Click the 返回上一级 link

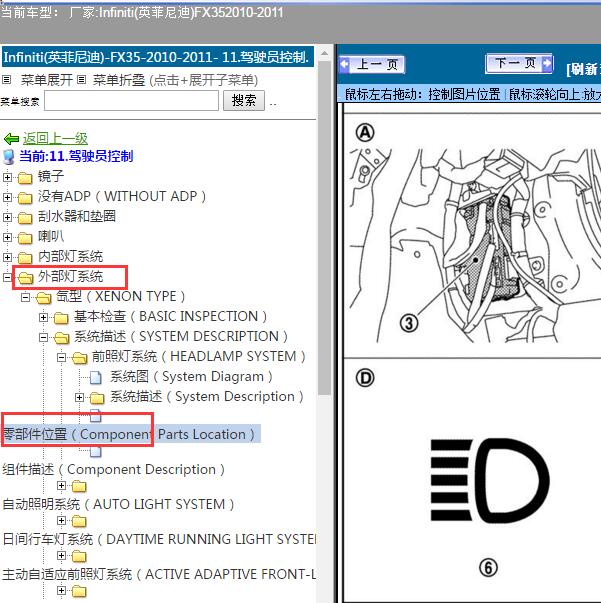pyautogui.click(x=55, y=138)
